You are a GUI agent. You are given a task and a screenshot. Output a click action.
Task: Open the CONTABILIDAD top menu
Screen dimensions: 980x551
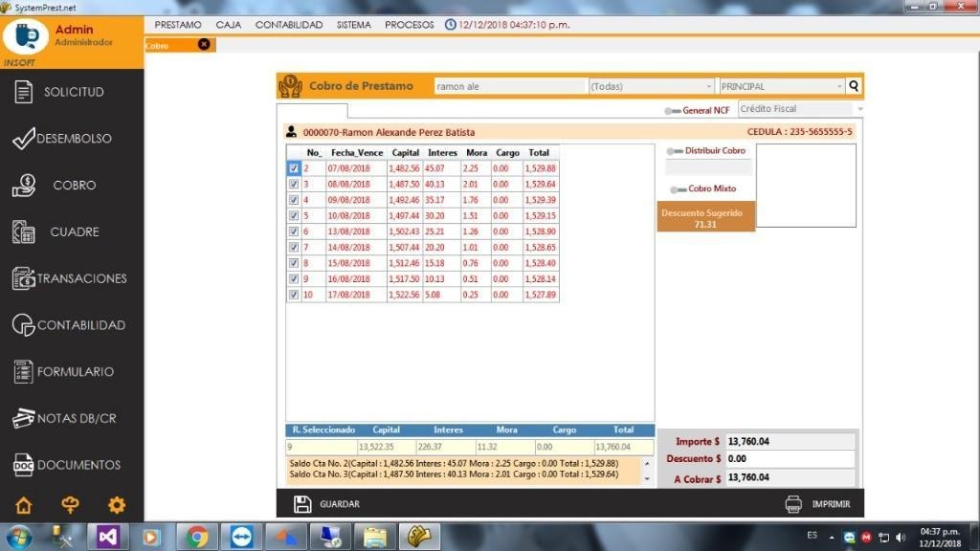(289, 25)
